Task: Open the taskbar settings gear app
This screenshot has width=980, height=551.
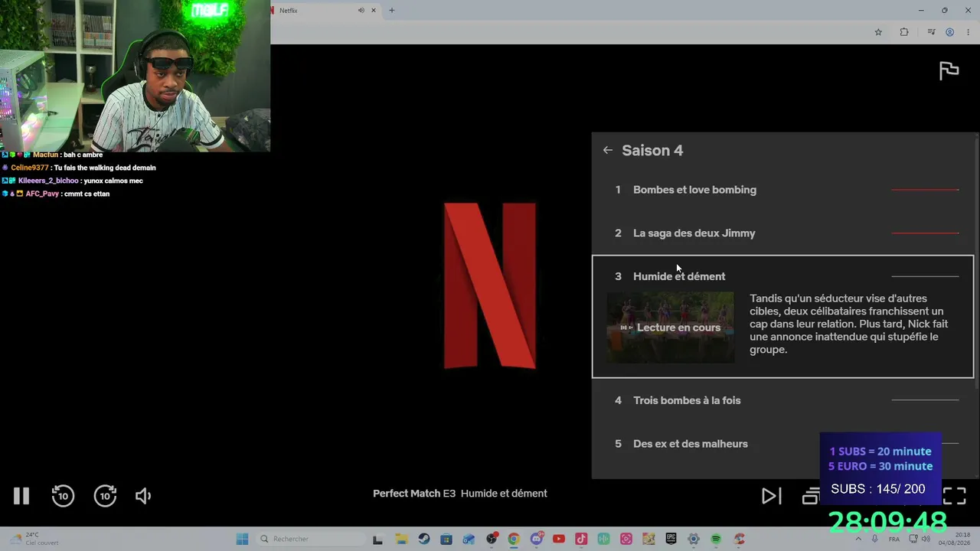Action: click(694, 539)
